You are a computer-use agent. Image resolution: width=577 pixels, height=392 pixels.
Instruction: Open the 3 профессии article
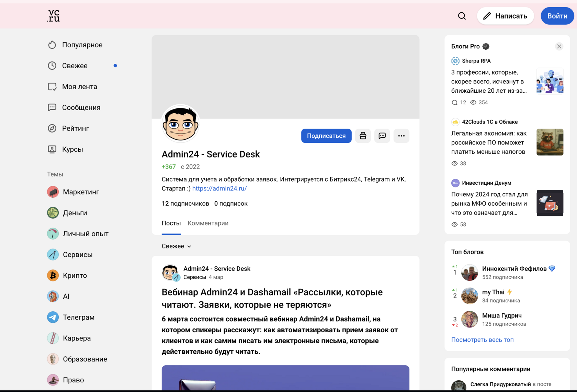click(489, 81)
